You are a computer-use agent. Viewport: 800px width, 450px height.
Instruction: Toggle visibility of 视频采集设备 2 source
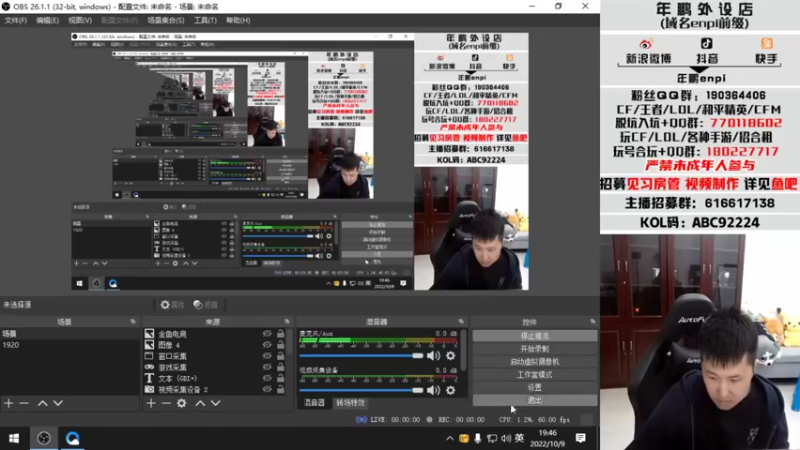[267, 389]
